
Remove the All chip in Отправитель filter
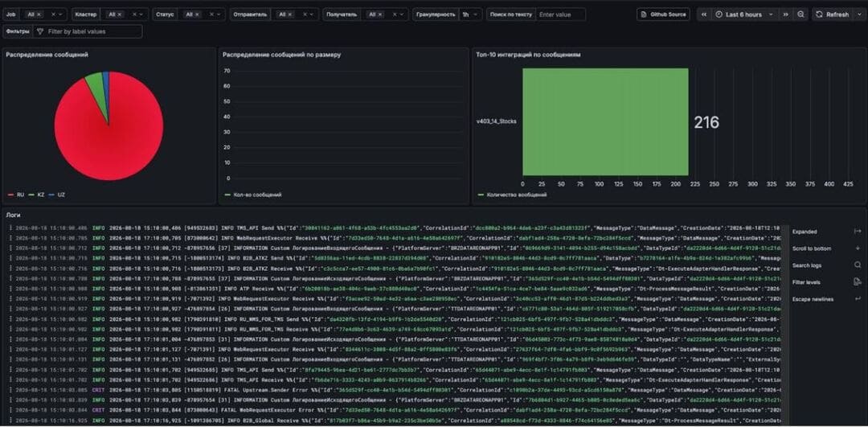291,14
